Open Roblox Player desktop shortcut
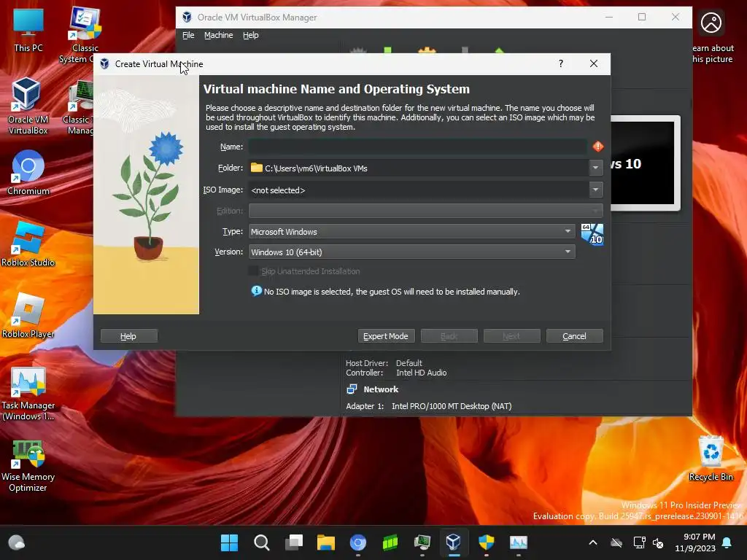 (x=28, y=315)
